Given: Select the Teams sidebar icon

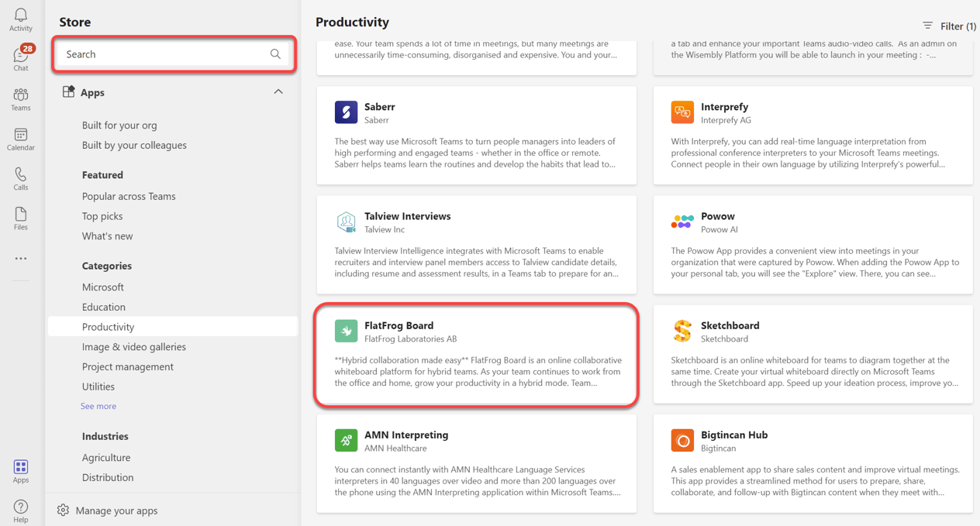Looking at the screenshot, I should tap(20, 97).
